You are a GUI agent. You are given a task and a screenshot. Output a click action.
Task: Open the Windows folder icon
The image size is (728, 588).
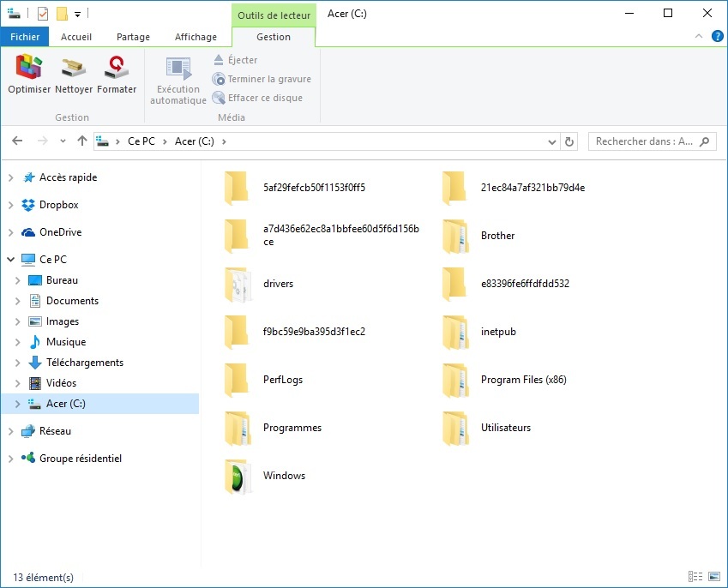[238, 477]
